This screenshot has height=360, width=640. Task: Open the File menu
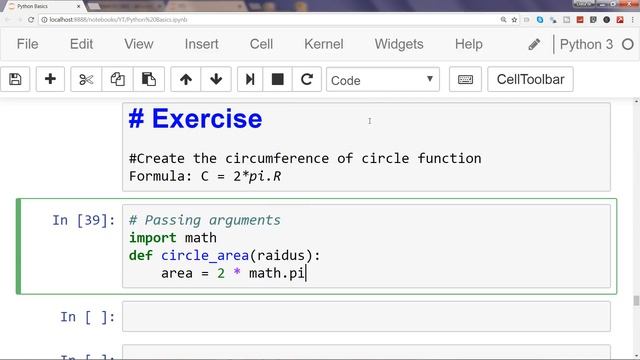point(27,44)
